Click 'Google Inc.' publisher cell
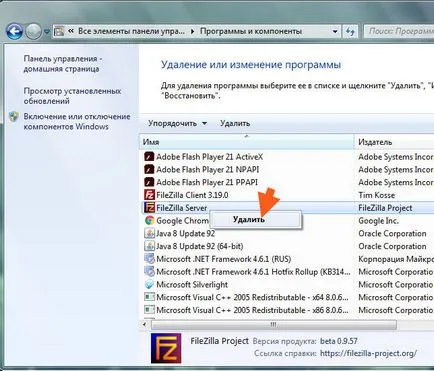Viewport: 434px width, 371px height. (378, 221)
